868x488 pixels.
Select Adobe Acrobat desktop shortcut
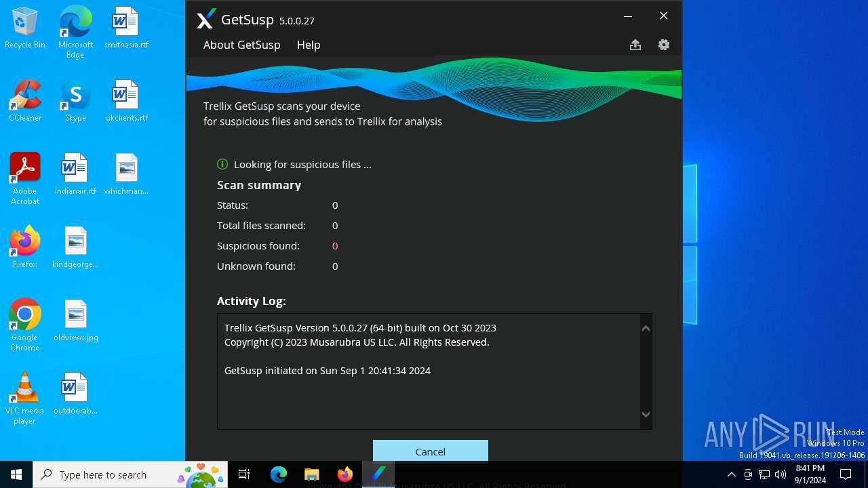25,179
